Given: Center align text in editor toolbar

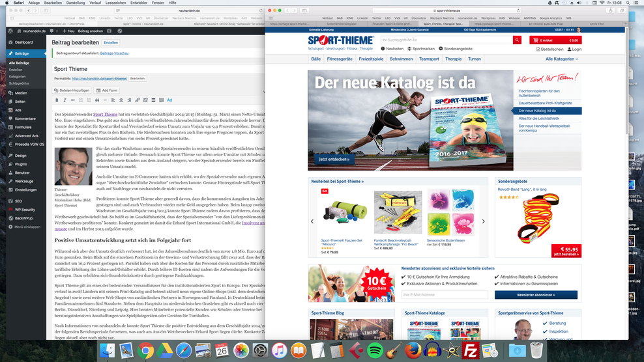Looking at the screenshot, I should [x=121, y=100].
